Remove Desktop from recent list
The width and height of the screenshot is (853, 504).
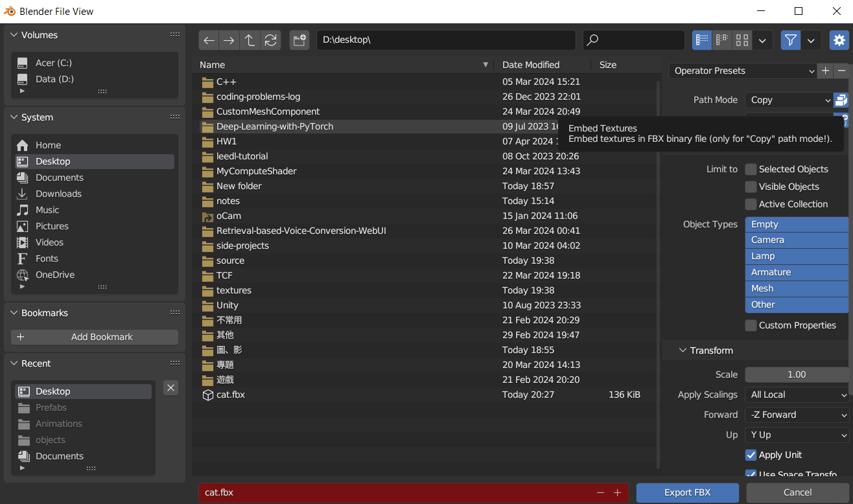170,387
